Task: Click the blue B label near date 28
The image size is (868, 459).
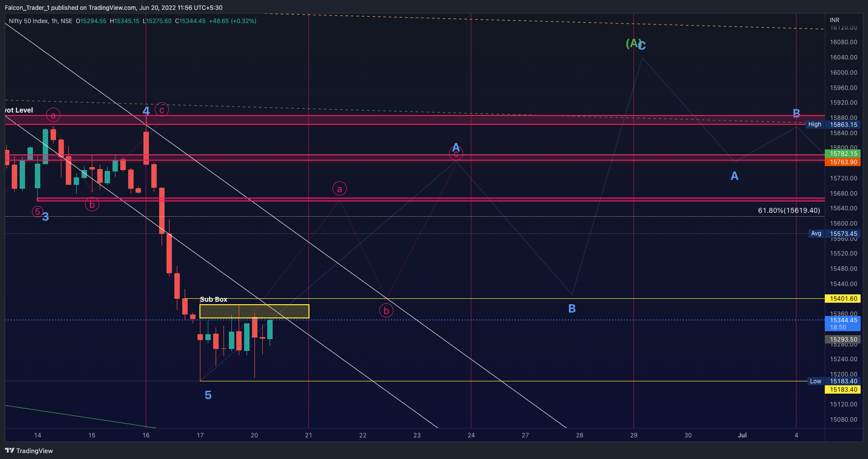Action: (x=572, y=309)
